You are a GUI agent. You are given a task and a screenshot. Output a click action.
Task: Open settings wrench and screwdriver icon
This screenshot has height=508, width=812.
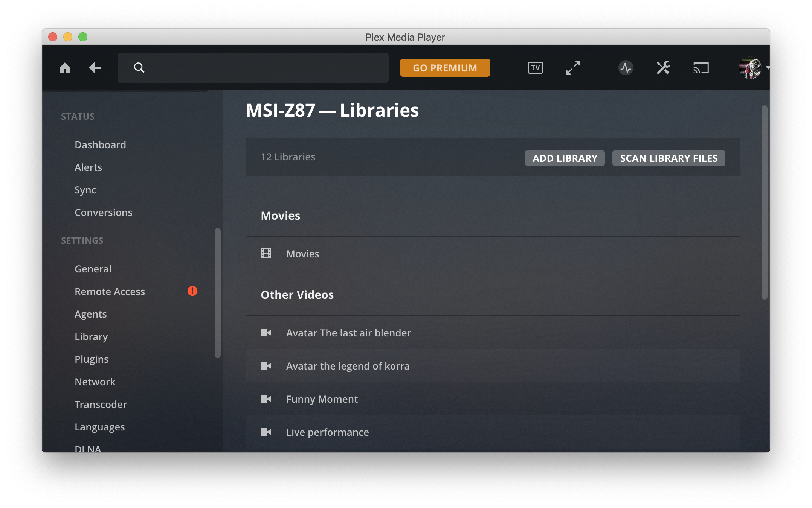663,68
